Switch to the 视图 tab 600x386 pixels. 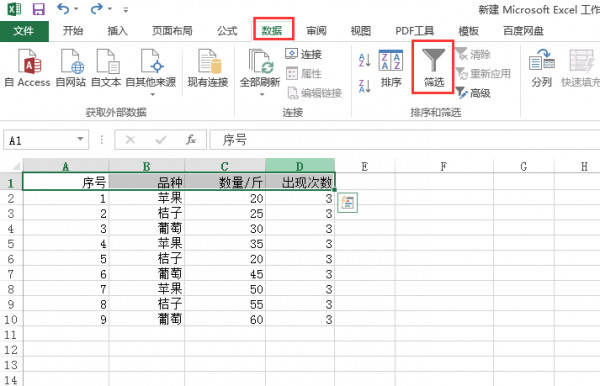click(361, 31)
